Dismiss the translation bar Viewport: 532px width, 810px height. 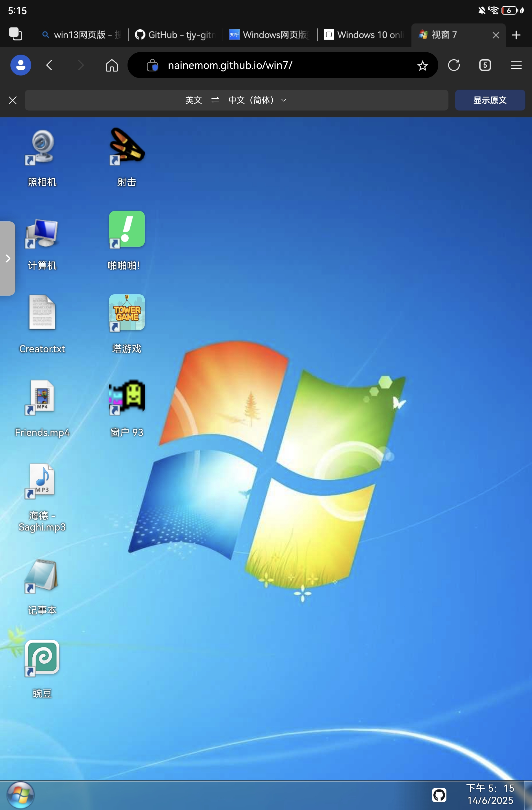click(x=13, y=100)
